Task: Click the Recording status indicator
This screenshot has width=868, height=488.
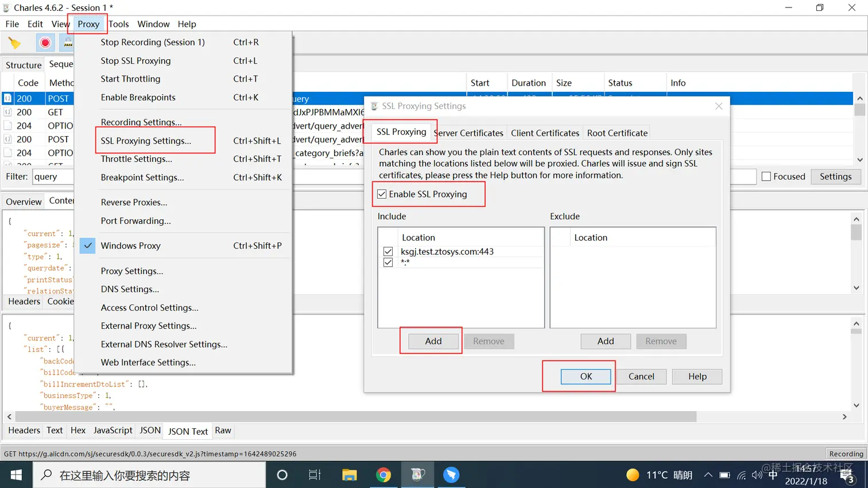Action: pyautogui.click(x=846, y=454)
